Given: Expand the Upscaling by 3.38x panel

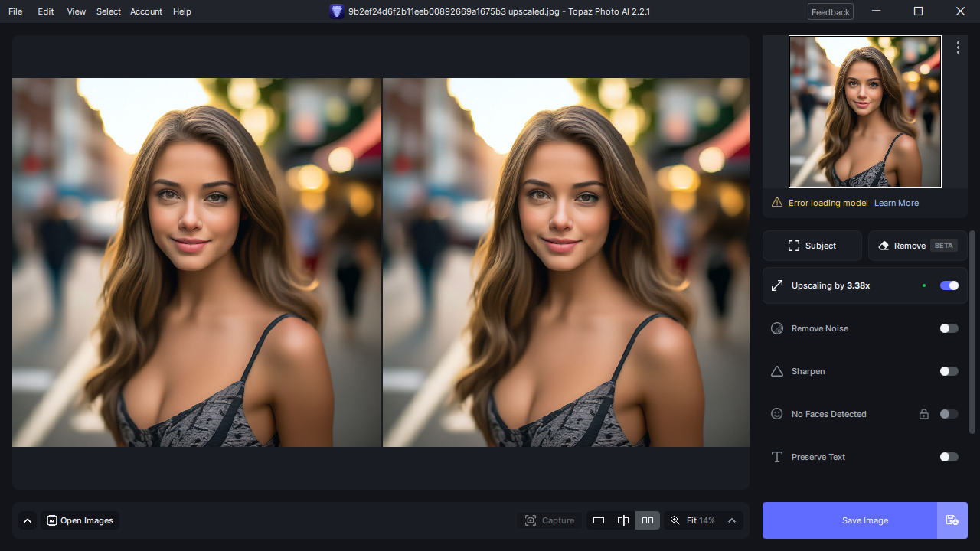Looking at the screenshot, I should 831,285.
